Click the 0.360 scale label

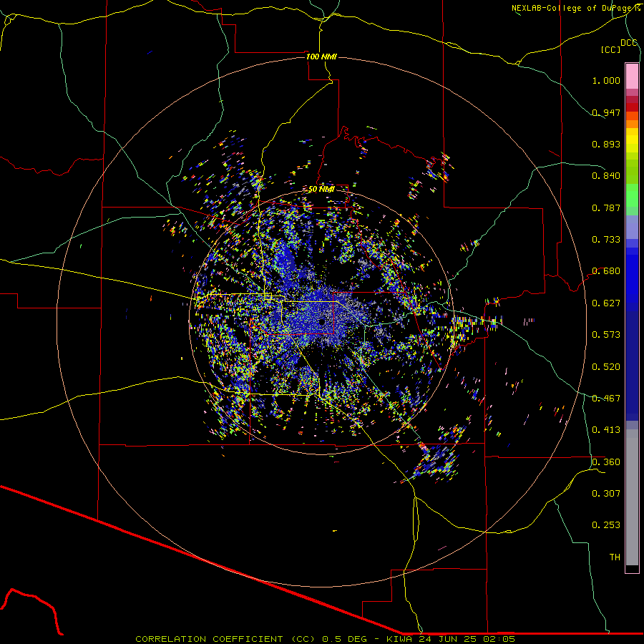[x=606, y=462]
